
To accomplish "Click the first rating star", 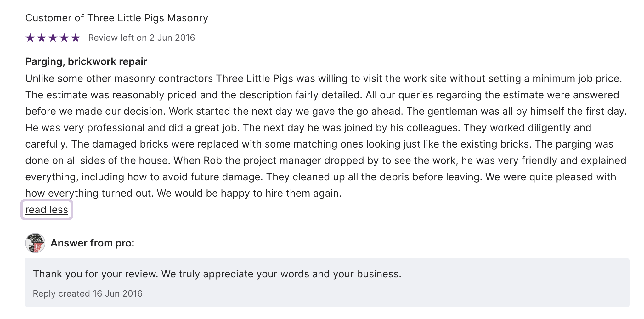I will pos(30,38).
